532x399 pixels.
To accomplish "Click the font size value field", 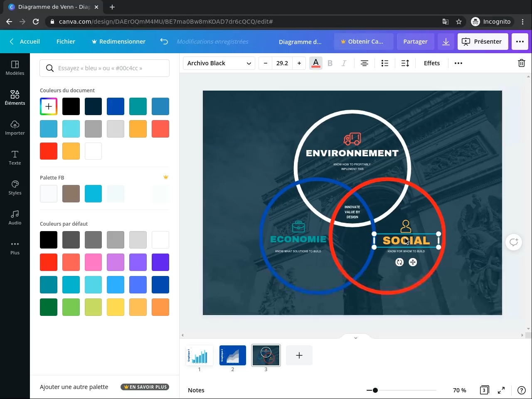I will coord(282,63).
